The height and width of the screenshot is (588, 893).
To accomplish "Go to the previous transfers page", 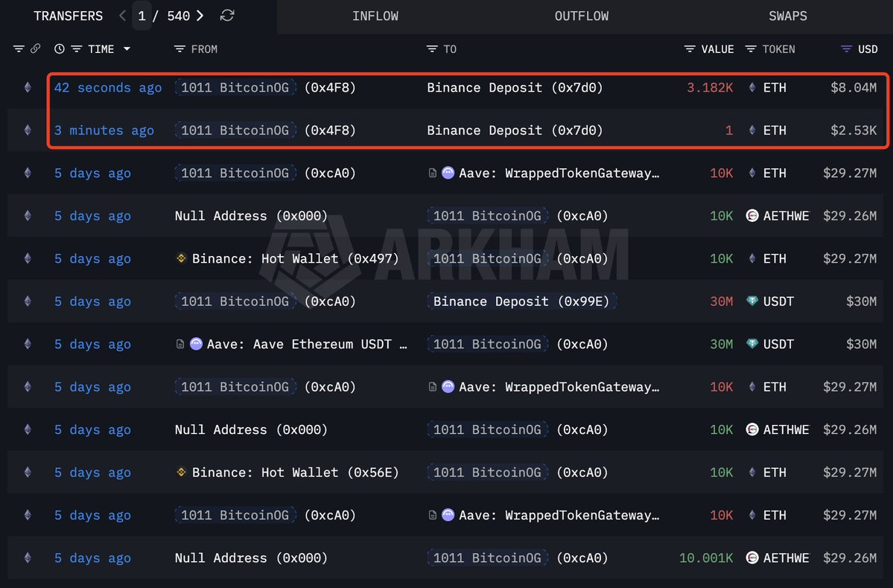I will 122,16.
